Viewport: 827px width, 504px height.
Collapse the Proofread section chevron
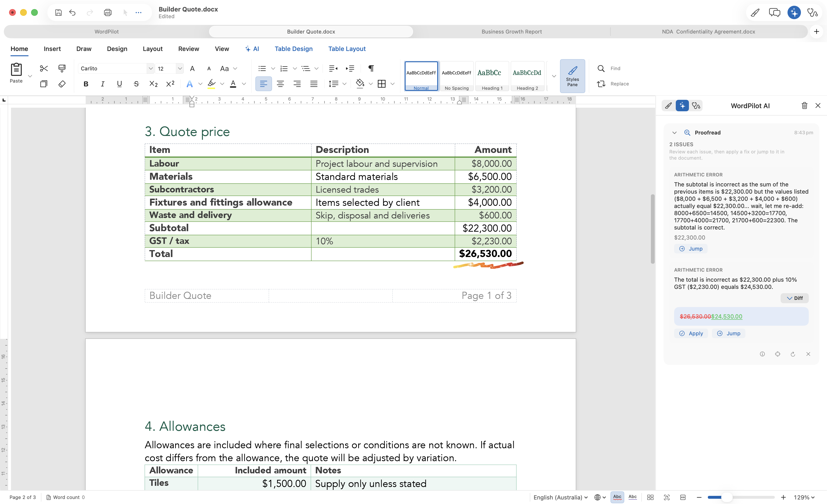(x=674, y=133)
